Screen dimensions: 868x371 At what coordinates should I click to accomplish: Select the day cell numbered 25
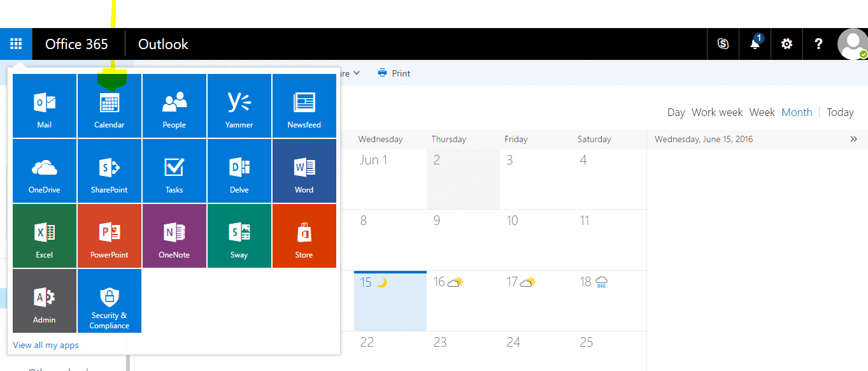point(609,351)
